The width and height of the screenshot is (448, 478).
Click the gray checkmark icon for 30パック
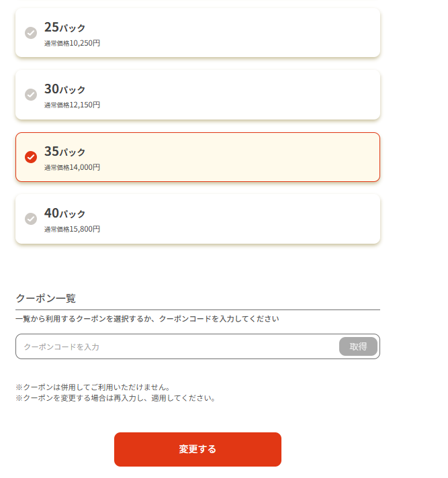(x=31, y=95)
